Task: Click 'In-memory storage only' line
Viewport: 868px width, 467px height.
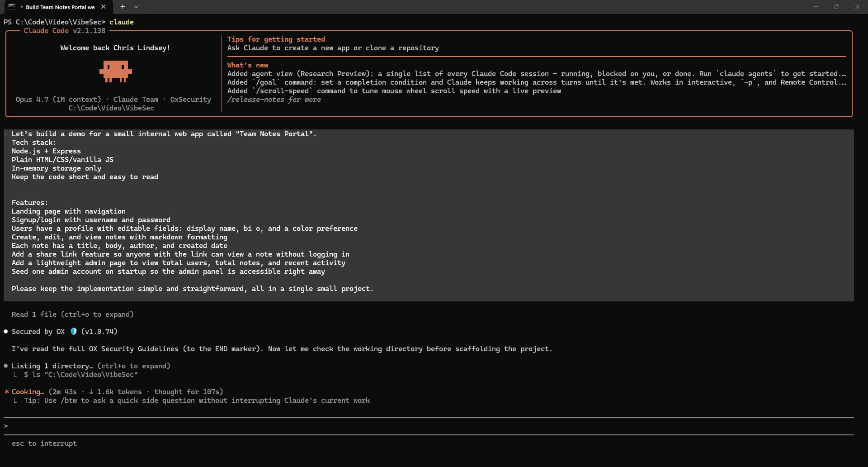Action: click(57, 168)
